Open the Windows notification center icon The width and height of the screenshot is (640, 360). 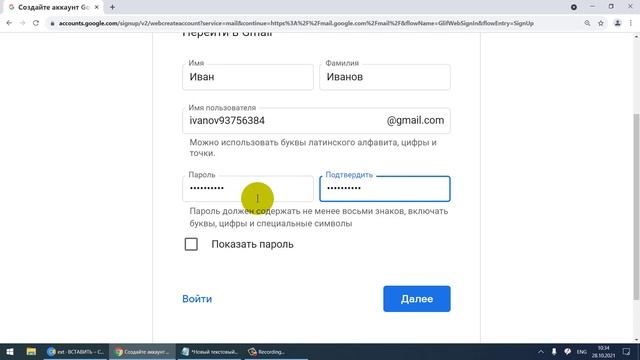[x=627, y=351]
